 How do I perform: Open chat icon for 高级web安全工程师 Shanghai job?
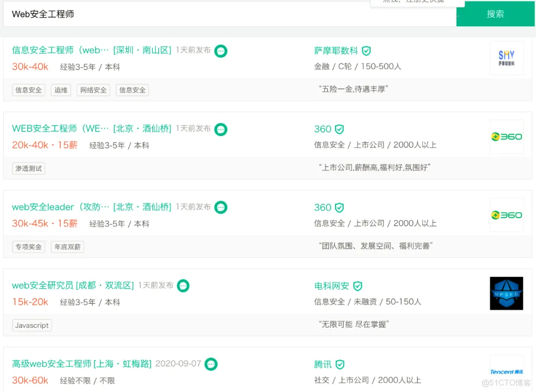211,364
